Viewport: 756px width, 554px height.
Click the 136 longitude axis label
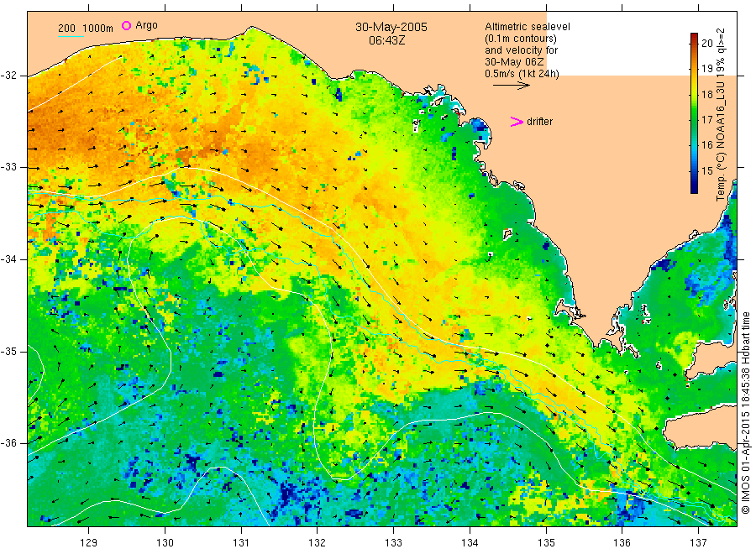(622, 543)
